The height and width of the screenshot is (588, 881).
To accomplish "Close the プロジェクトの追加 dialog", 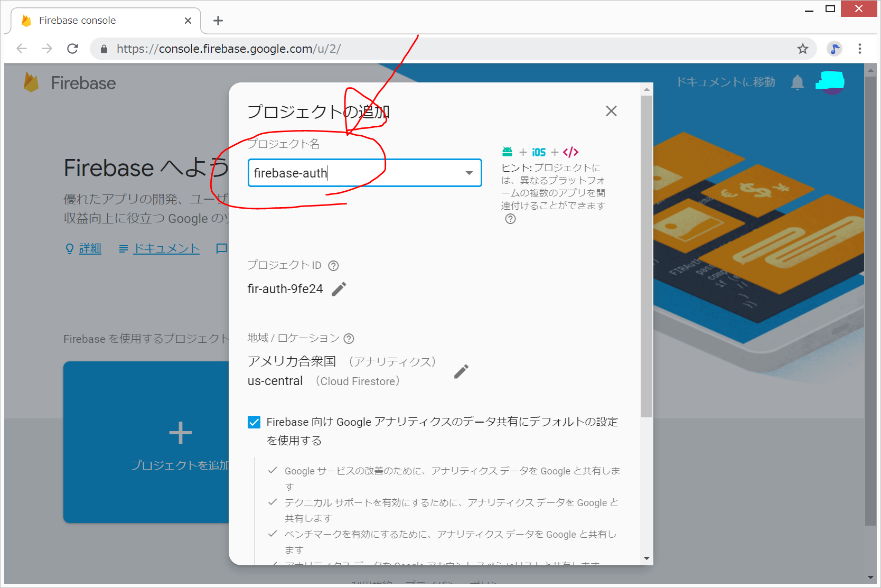I will [x=611, y=111].
